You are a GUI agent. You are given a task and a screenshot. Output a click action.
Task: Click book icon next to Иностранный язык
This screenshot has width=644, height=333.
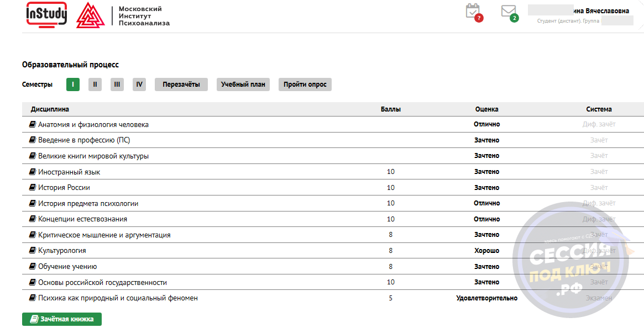pyautogui.click(x=33, y=172)
